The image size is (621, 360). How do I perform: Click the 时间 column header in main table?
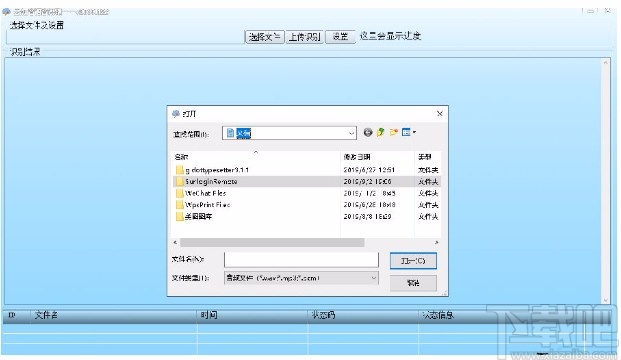252,315
